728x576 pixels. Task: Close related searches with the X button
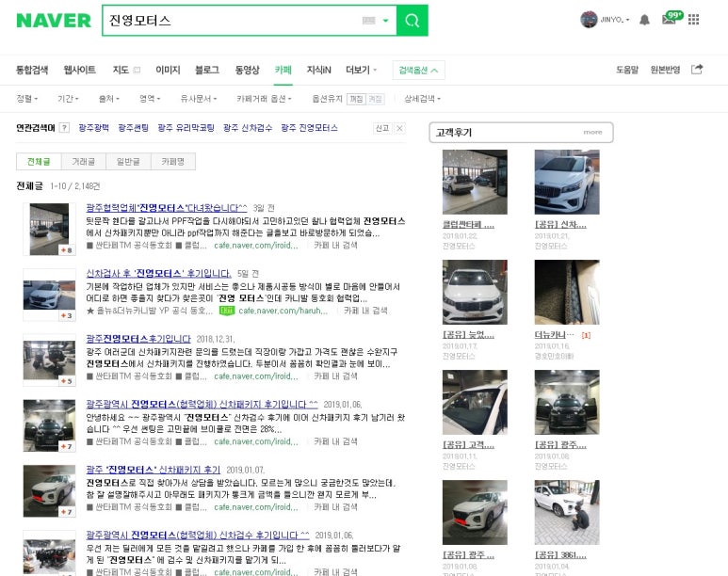[399, 128]
